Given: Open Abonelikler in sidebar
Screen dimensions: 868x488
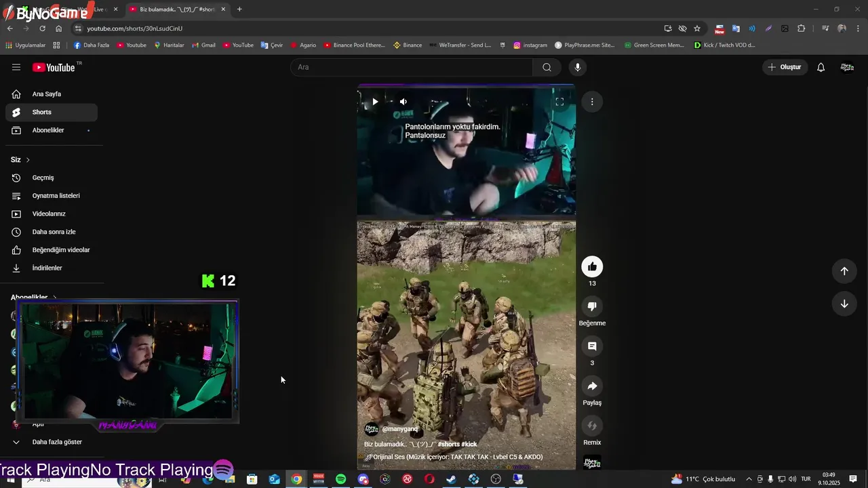Looking at the screenshot, I should [x=52, y=130].
